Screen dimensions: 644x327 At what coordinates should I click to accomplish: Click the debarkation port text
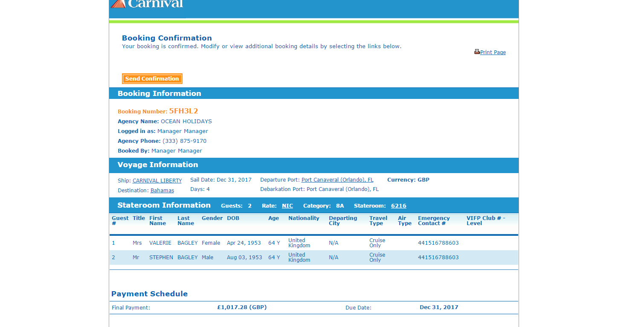[319, 189]
